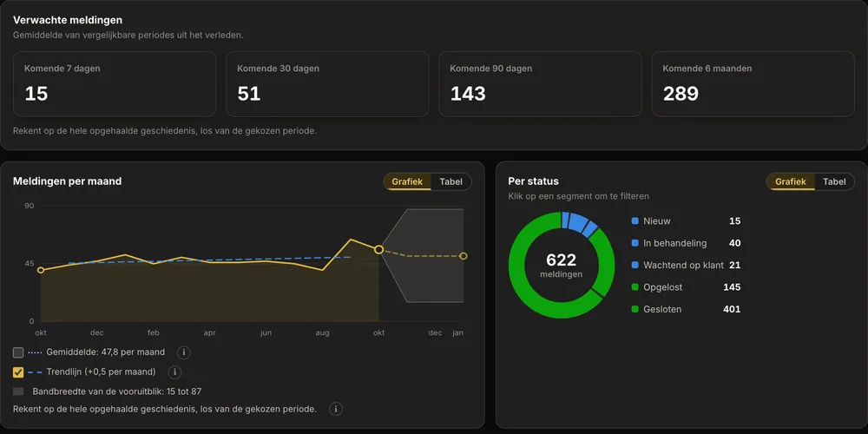The height and width of the screenshot is (434, 868).
Task: Click the value 143
Action: [468, 94]
